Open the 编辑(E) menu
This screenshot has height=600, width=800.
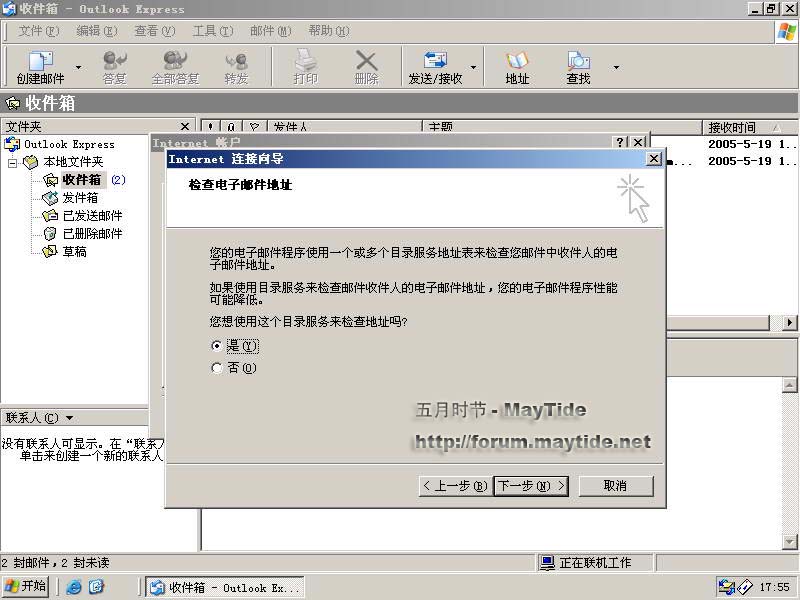[x=96, y=31]
